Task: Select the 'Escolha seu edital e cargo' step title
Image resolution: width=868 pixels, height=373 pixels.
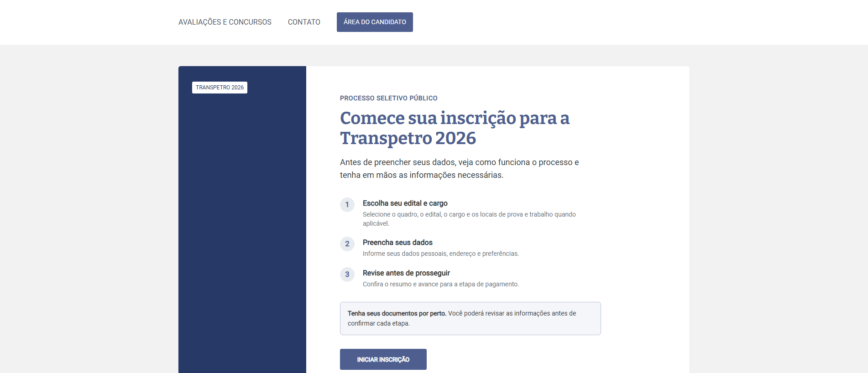Action: click(x=405, y=203)
